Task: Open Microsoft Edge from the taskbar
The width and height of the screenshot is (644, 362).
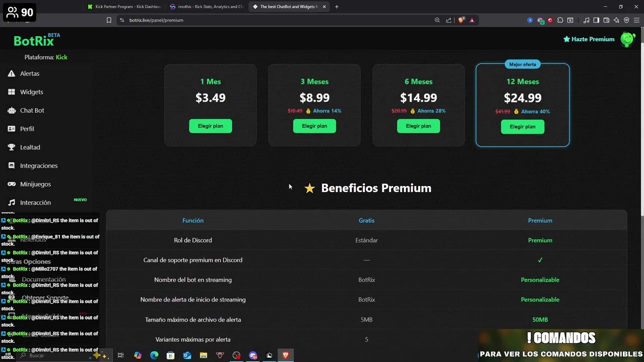Action: 154,355
